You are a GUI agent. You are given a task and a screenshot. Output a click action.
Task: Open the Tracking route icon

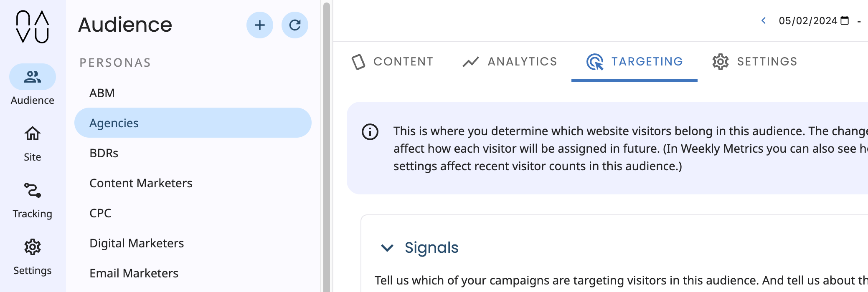coord(33,191)
